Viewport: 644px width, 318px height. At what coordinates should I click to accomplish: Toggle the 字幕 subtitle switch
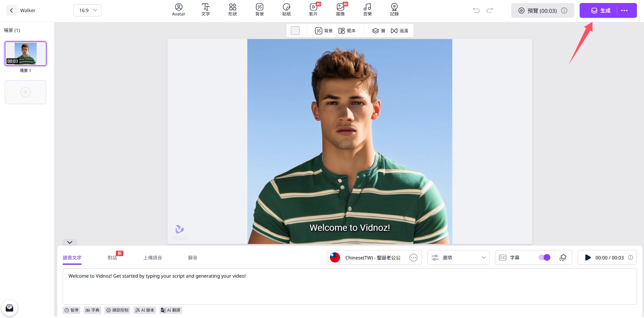(x=544, y=257)
